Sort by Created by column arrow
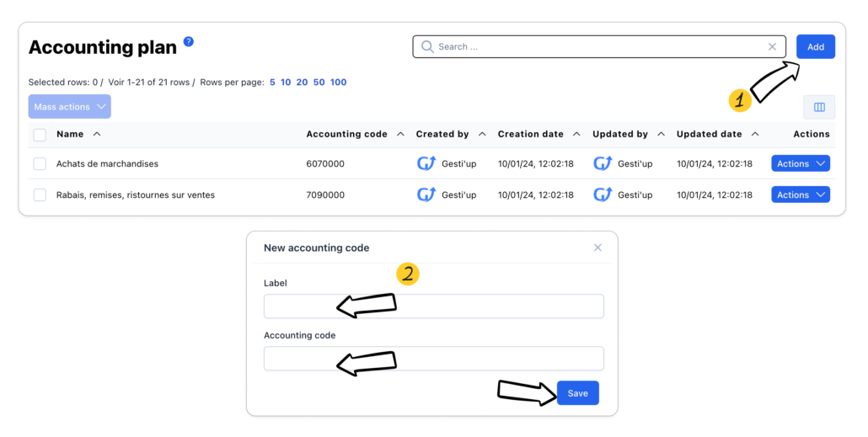The width and height of the screenshot is (868, 437). click(482, 134)
